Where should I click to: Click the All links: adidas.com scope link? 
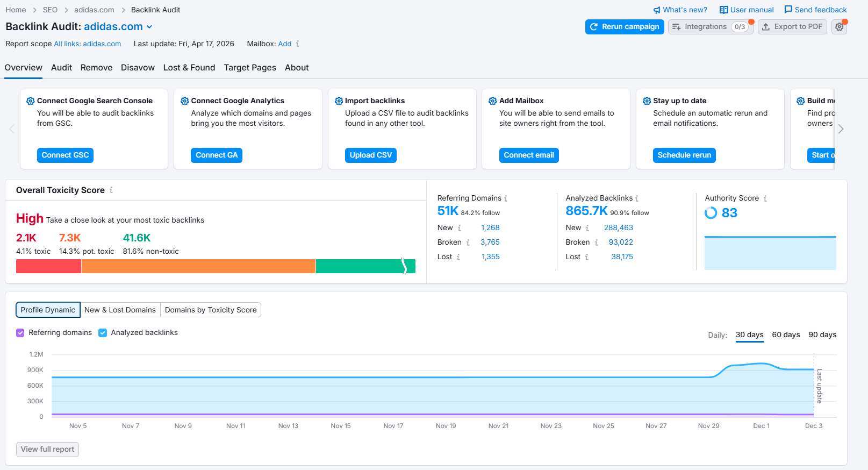tap(88, 44)
